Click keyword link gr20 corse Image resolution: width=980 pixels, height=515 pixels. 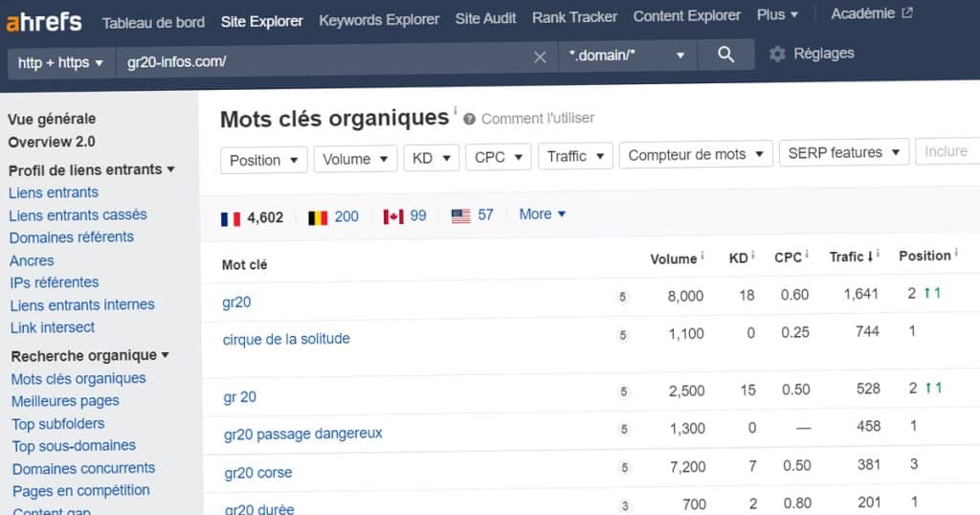point(258,473)
